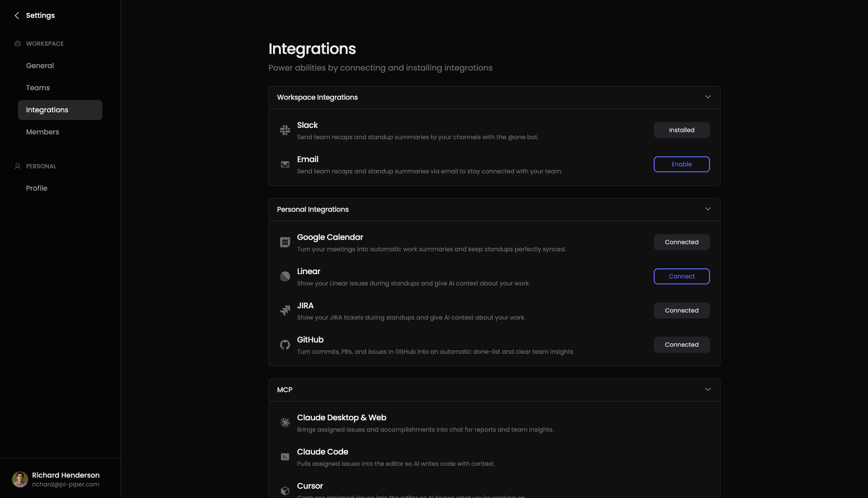Click the Slack logo icon
868x498 pixels.
285,130
